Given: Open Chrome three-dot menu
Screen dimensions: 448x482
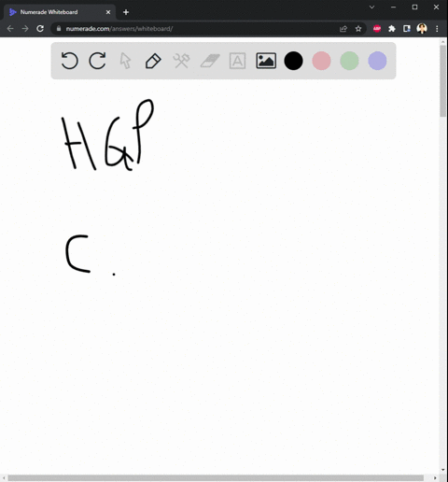Looking at the screenshot, I should pos(437,29).
